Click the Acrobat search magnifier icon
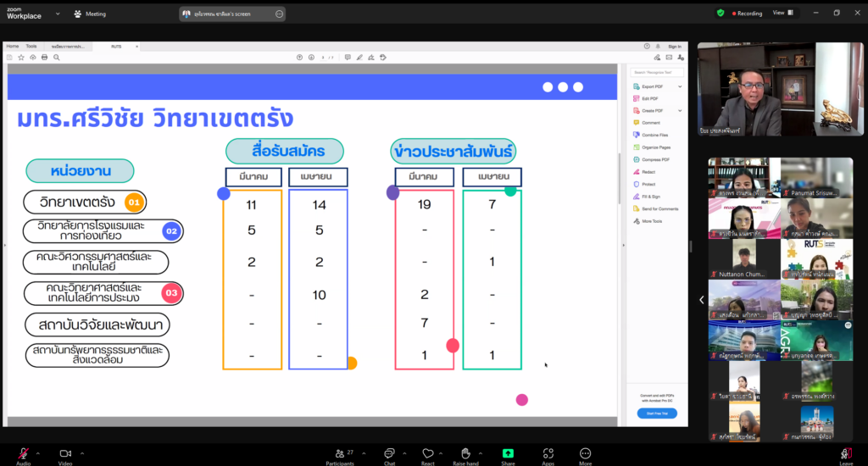This screenshot has width=868, height=466. [x=57, y=58]
